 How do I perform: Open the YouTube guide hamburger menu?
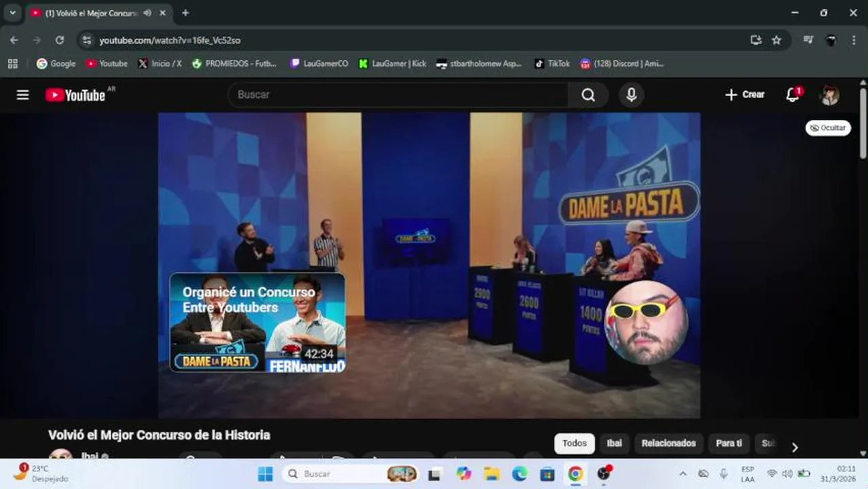[x=22, y=94]
